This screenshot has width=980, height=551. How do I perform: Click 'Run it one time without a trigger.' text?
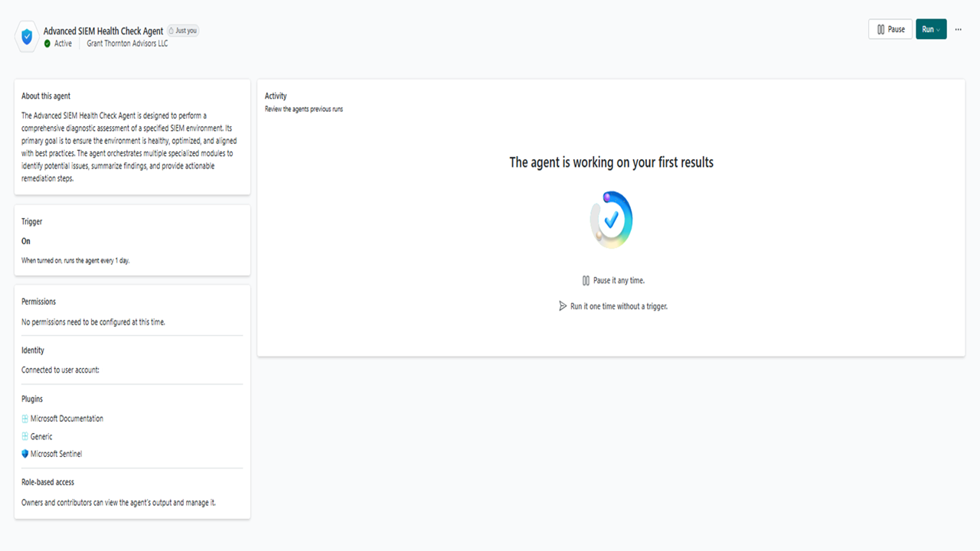(619, 306)
